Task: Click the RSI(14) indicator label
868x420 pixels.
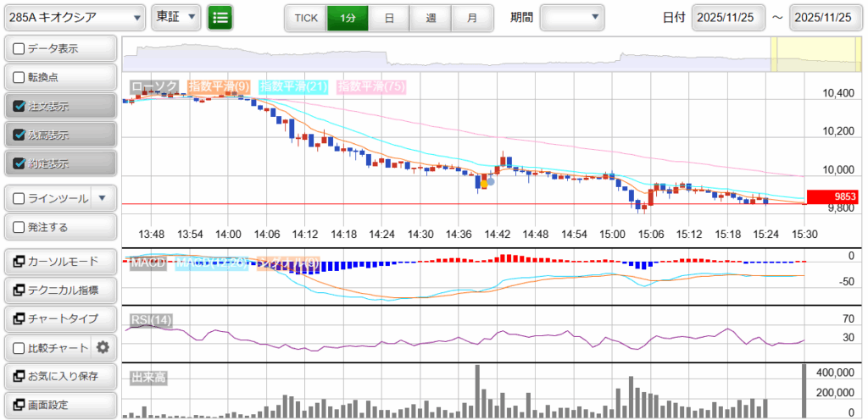Action: pos(151,319)
